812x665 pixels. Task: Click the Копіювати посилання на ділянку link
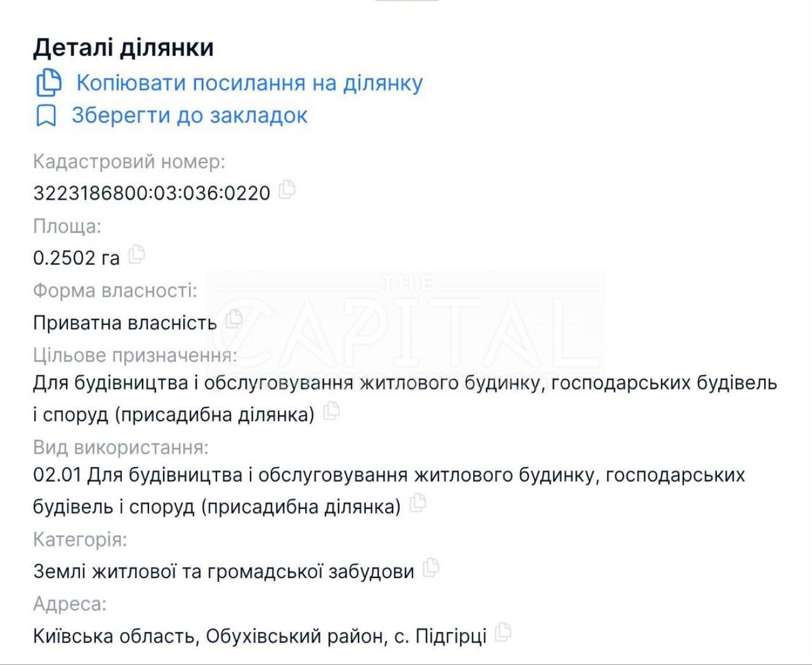[249, 83]
